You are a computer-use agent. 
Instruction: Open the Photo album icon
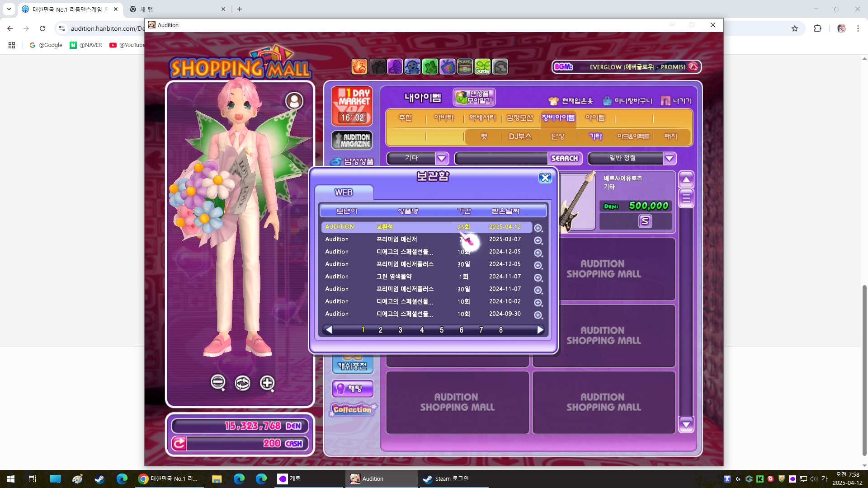[465, 67]
